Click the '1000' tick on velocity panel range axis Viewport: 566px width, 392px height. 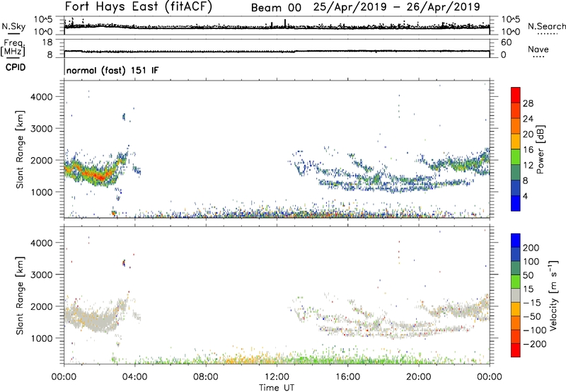coord(42,338)
